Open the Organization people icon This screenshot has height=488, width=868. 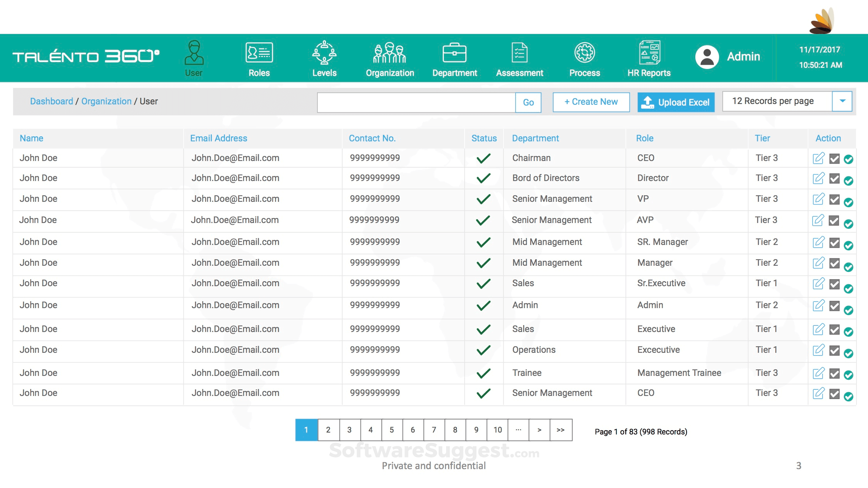tap(390, 53)
